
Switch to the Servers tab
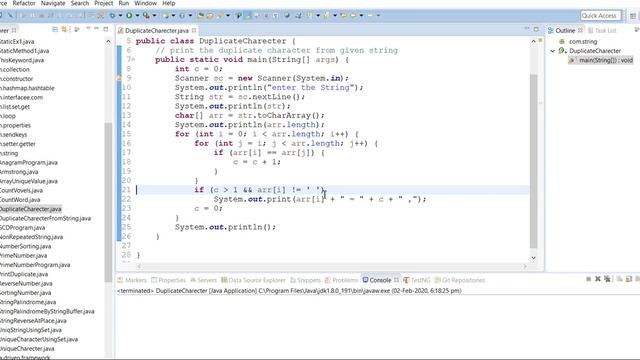click(203, 280)
